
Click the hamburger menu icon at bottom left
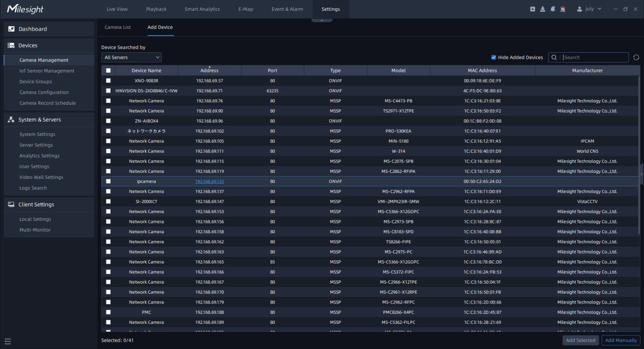[x=8, y=341]
